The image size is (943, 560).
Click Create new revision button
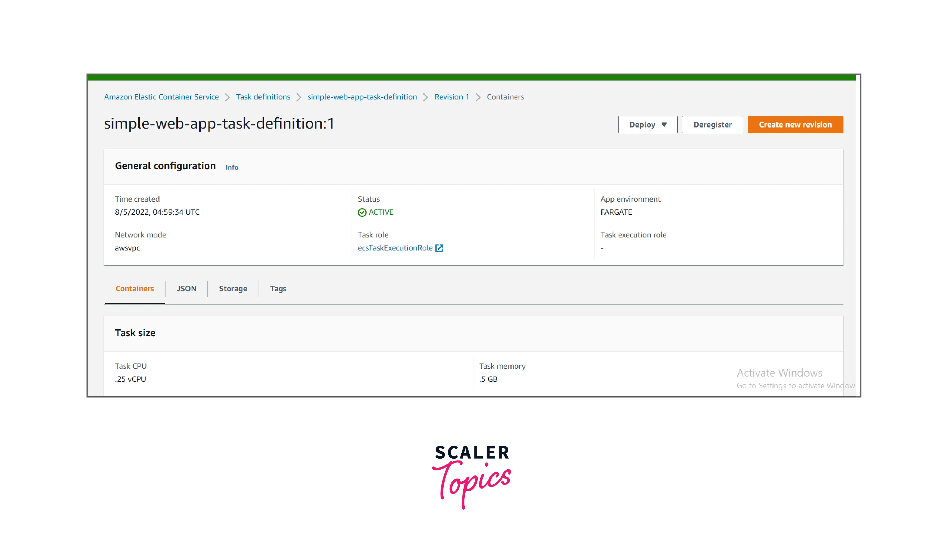(x=795, y=125)
